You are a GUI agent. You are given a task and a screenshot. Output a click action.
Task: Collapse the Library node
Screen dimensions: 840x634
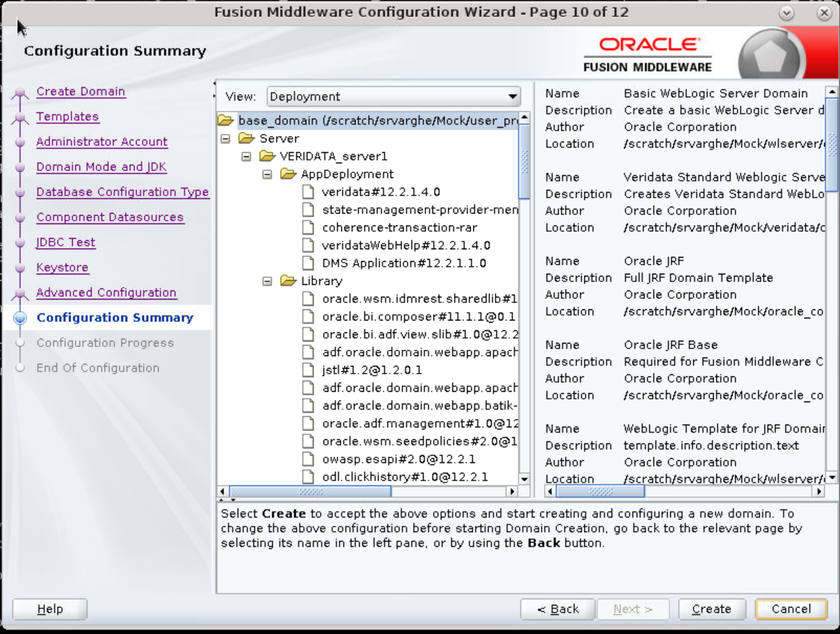(x=267, y=281)
